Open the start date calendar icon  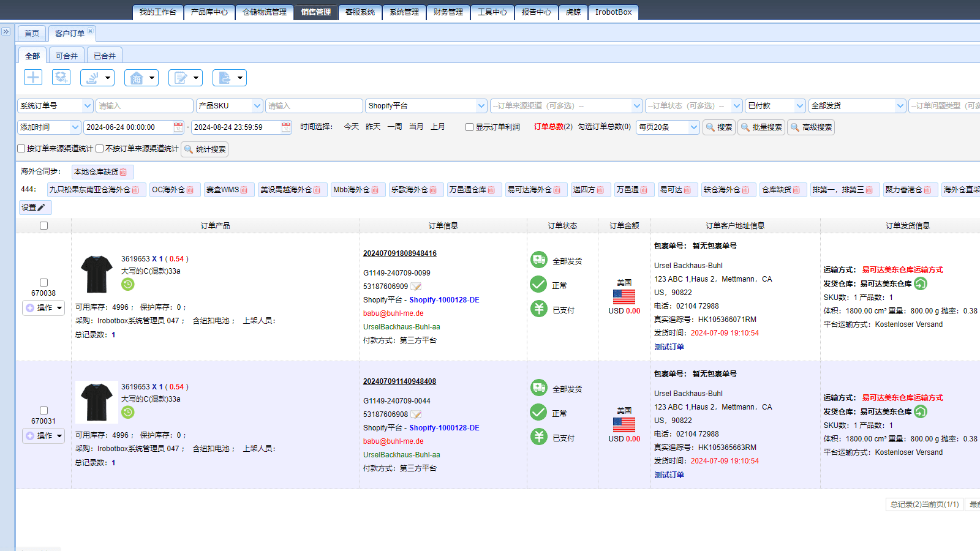click(x=178, y=127)
